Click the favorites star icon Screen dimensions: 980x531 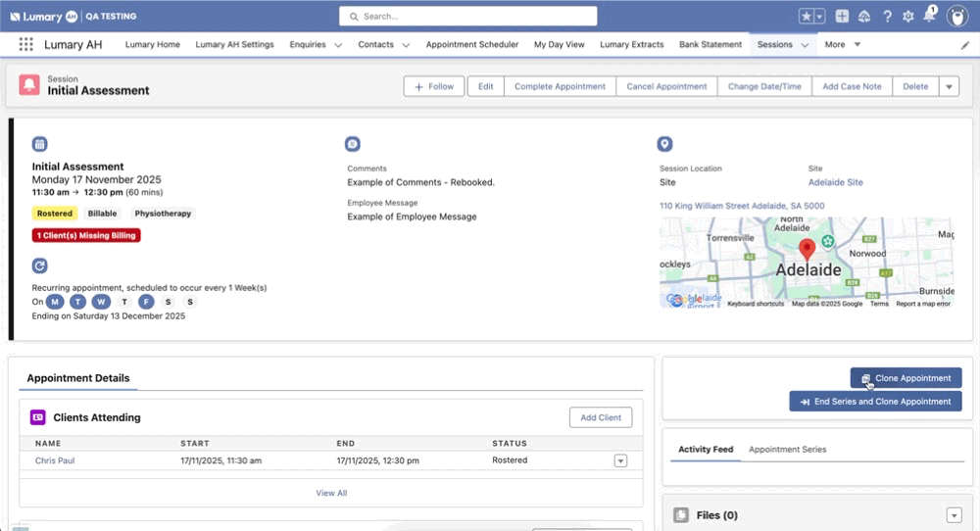click(x=806, y=17)
